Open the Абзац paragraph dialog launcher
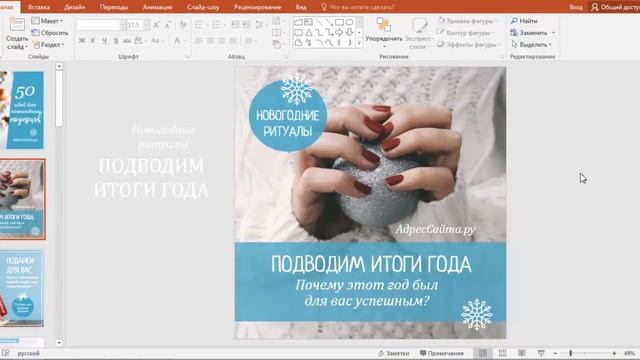Viewport: 640px width, 360px height. click(x=286, y=57)
